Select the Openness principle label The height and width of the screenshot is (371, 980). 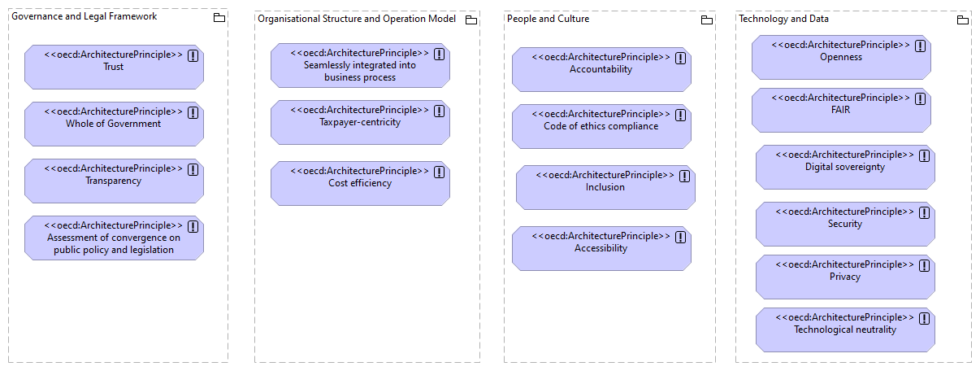pyautogui.click(x=841, y=57)
